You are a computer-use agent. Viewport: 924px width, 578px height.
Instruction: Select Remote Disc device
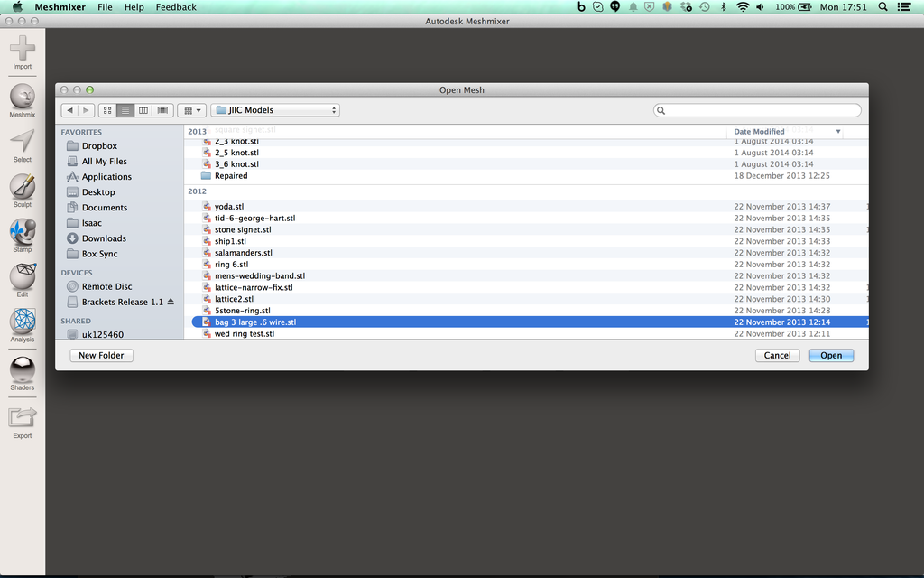pyautogui.click(x=106, y=286)
